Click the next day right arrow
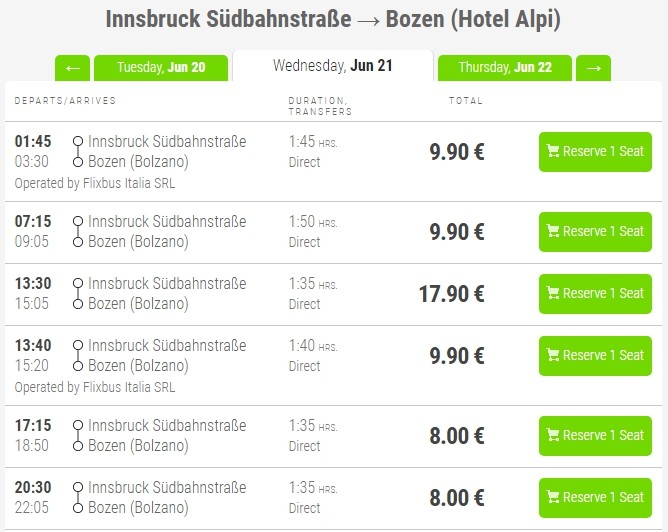Screen dimensions: 668x532 click(594, 68)
